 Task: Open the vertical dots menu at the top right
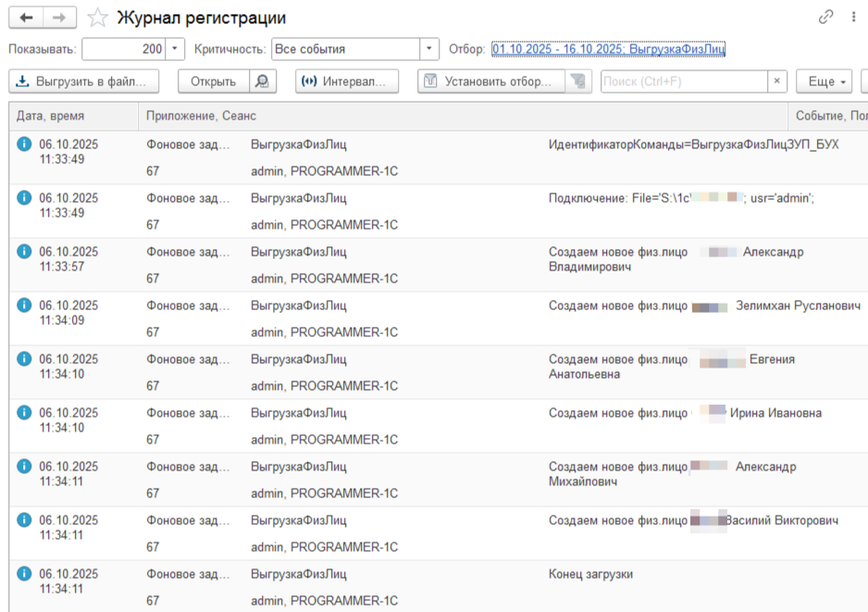pos(853,18)
